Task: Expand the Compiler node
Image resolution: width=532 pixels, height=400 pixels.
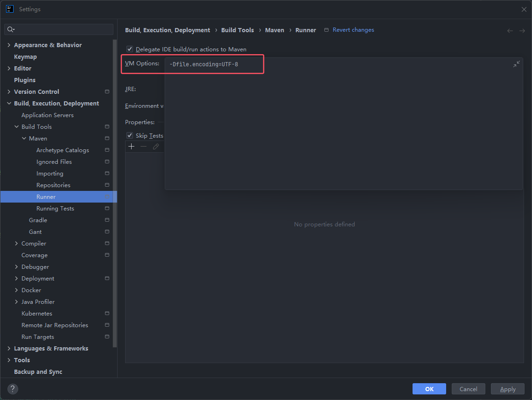Action: point(16,243)
